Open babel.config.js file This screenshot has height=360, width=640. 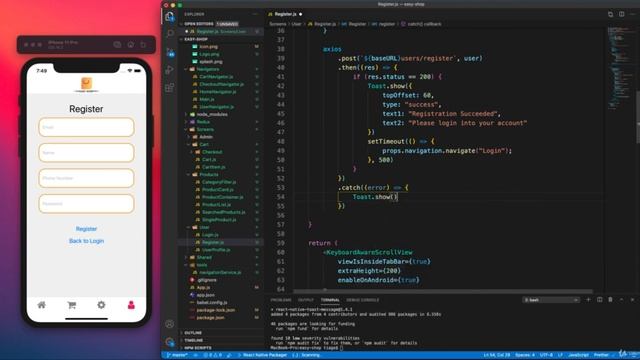pyautogui.click(x=211, y=302)
